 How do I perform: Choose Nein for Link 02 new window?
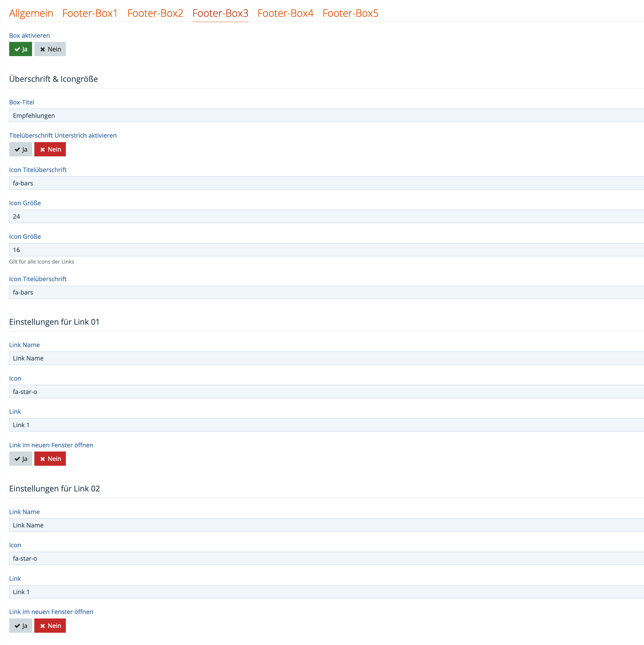tap(50, 626)
